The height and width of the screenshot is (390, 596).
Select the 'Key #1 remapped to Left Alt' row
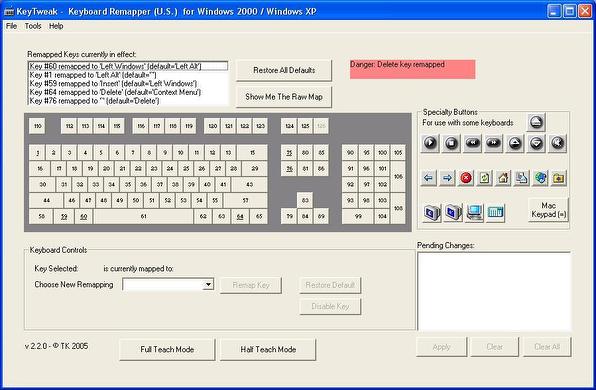point(128,75)
